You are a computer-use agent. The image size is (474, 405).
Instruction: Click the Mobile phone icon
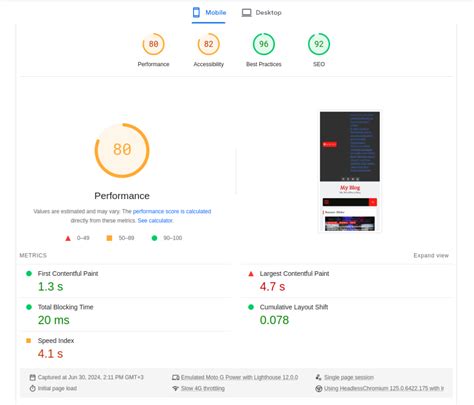pyautogui.click(x=196, y=12)
